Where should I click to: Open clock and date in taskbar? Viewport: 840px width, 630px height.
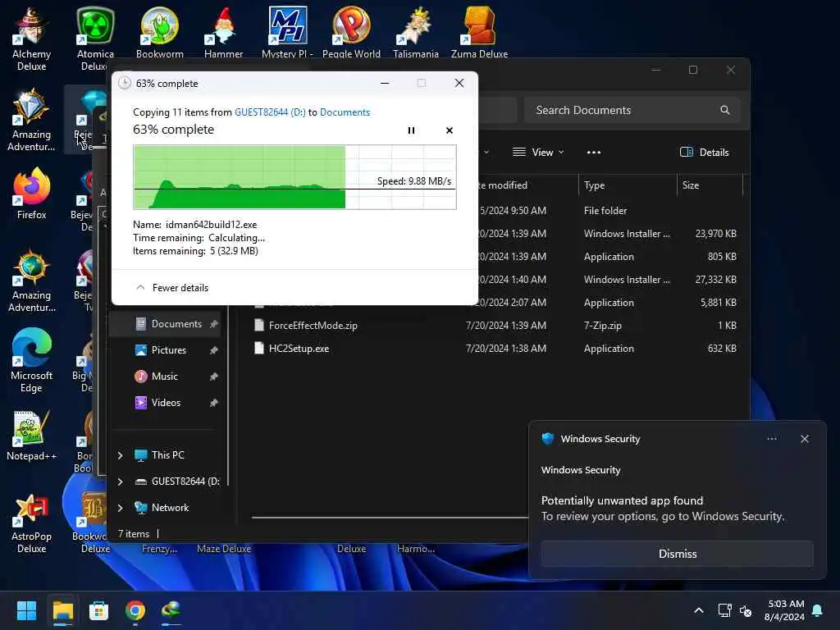pyautogui.click(x=784, y=610)
